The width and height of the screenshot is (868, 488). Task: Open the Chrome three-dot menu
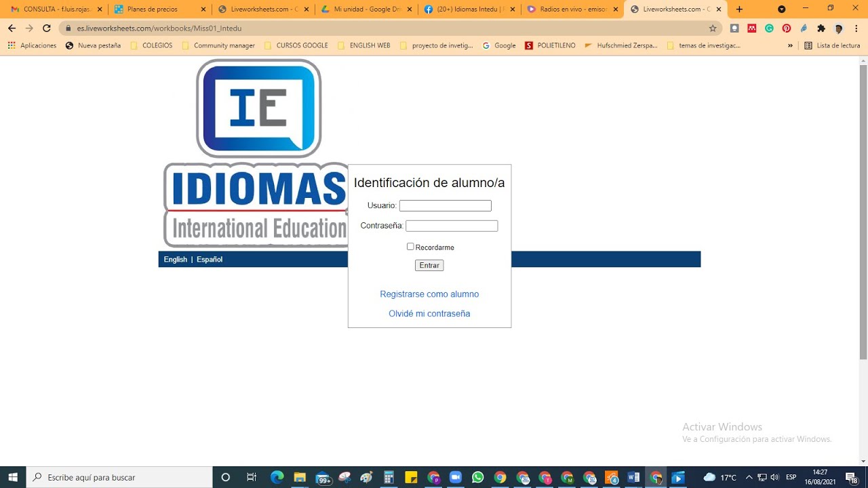point(856,28)
